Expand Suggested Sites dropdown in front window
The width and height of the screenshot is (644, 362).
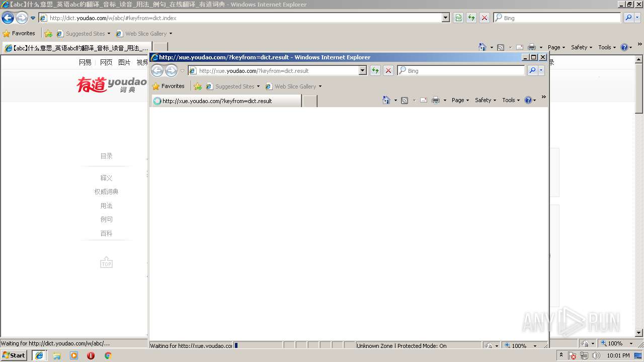pyautogui.click(x=258, y=86)
